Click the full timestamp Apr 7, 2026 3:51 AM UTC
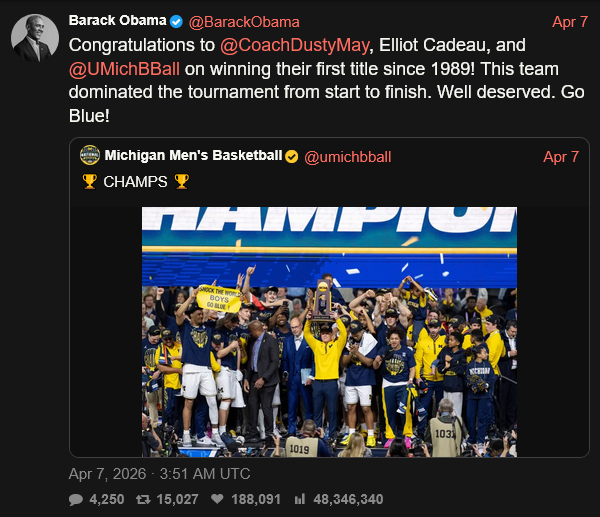 160,473
